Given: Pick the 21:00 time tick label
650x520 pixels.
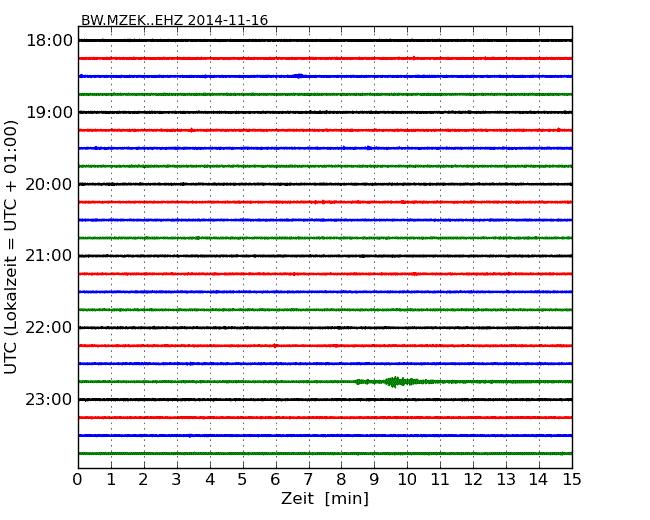Looking at the screenshot, I should (49, 256).
